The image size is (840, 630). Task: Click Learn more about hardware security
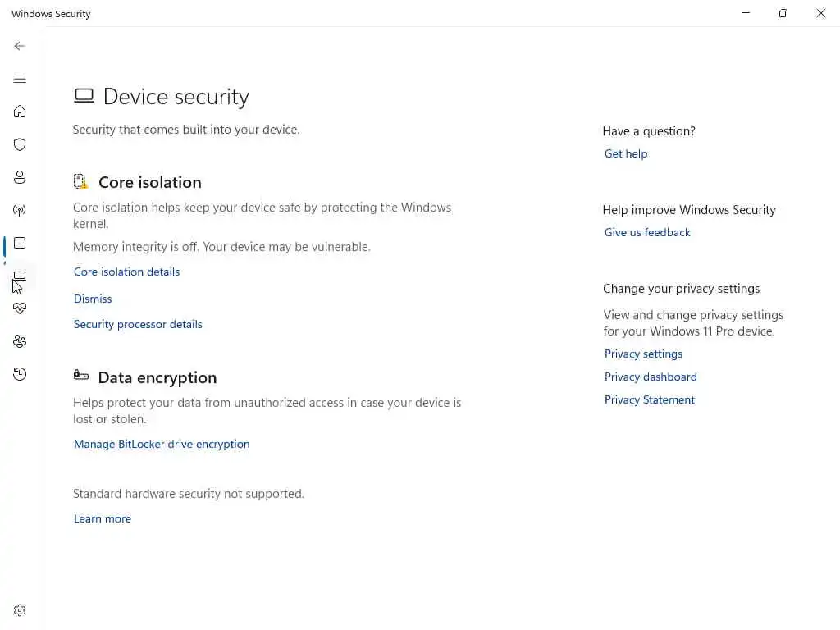click(103, 518)
